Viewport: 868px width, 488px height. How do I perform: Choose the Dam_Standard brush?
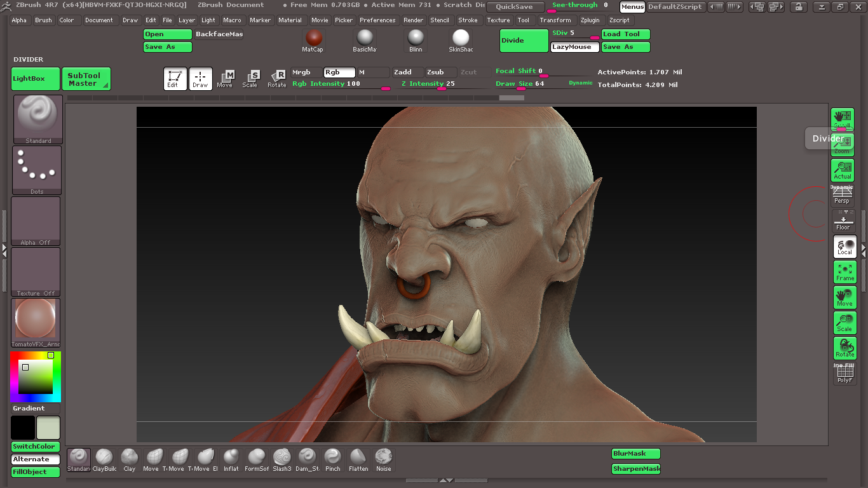[308, 460]
